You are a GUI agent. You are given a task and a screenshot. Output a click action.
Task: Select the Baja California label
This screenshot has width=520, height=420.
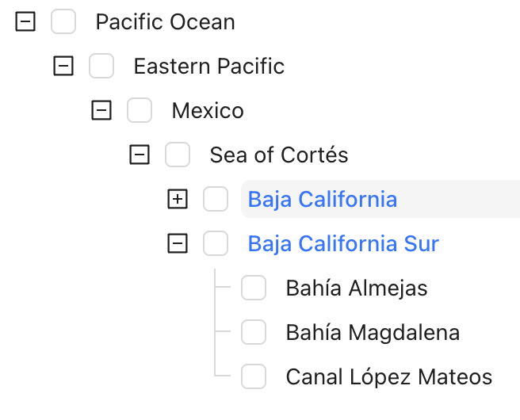(323, 200)
